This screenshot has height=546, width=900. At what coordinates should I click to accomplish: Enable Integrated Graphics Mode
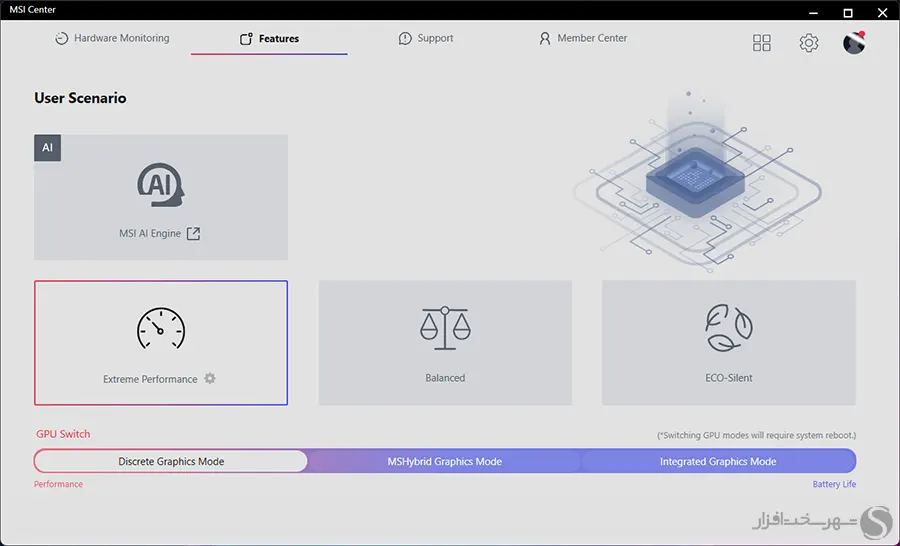tap(718, 461)
